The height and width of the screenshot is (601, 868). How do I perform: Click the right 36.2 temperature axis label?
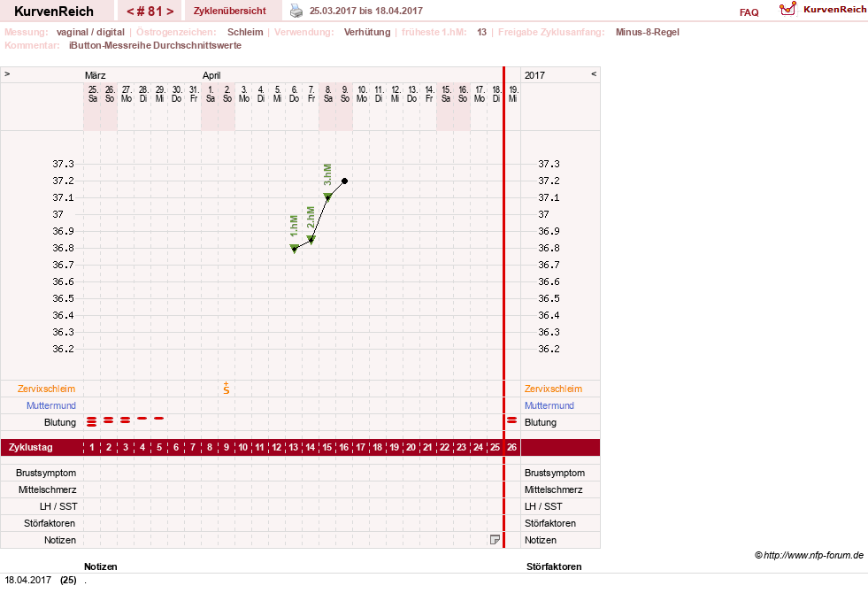[549, 349]
